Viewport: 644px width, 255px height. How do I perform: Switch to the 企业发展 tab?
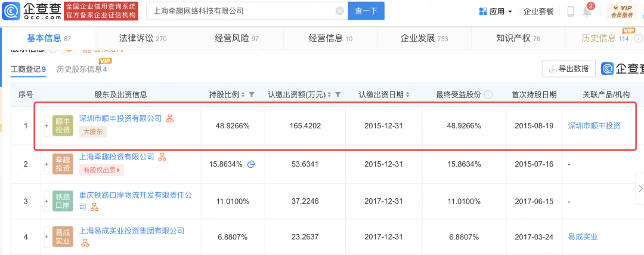425,39
